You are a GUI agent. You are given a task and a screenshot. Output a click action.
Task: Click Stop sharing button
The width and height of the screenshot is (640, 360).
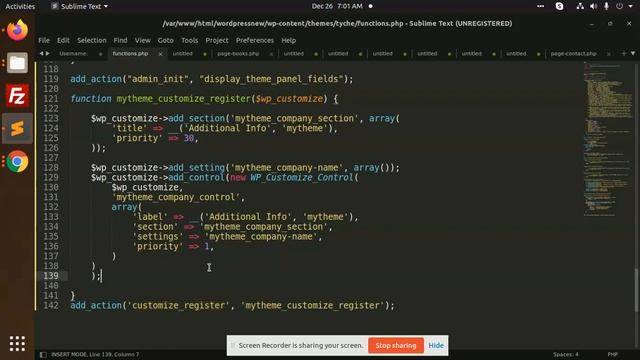pyautogui.click(x=396, y=345)
